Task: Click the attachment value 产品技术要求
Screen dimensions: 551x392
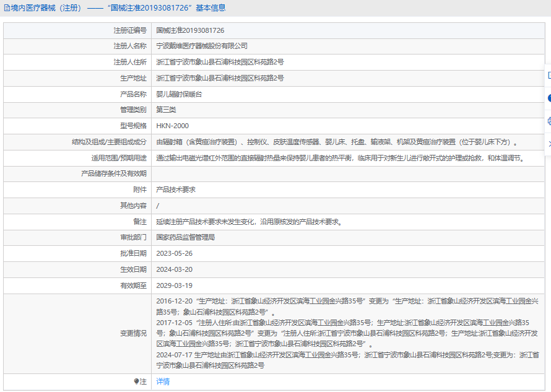Action: (176, 189)
